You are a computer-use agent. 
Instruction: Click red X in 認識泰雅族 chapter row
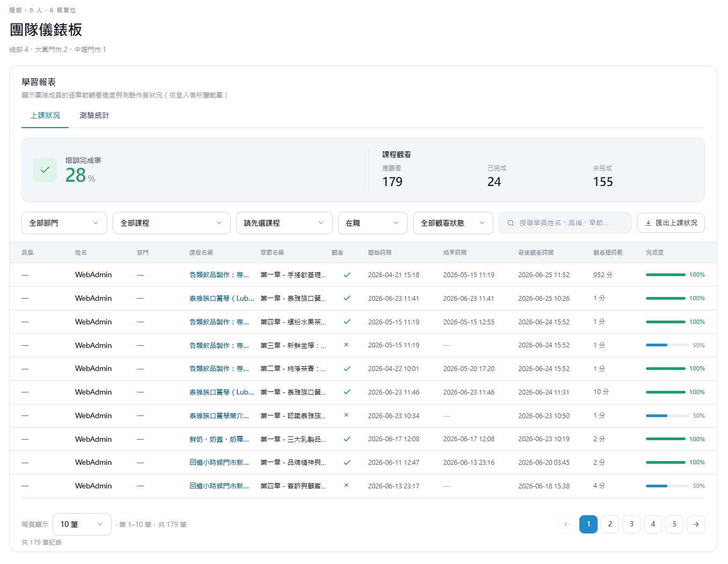click(347, 415)
